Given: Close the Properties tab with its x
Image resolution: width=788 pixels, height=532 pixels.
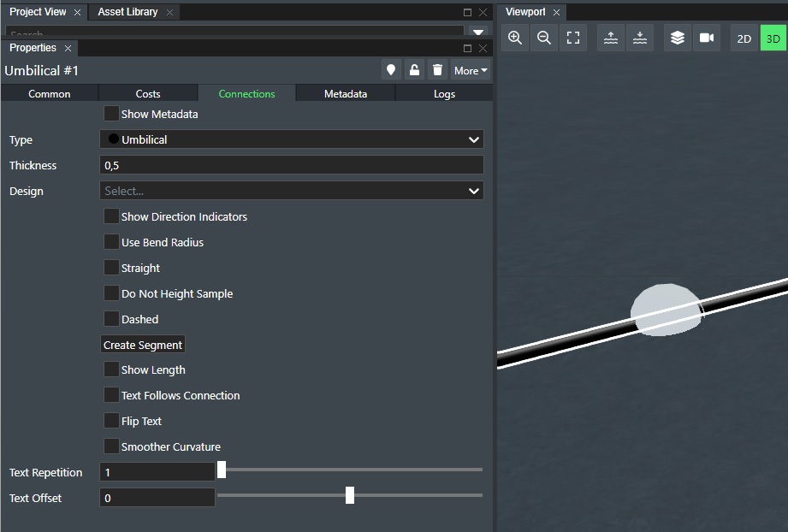Looking at the screenshot, I should 68,48.
